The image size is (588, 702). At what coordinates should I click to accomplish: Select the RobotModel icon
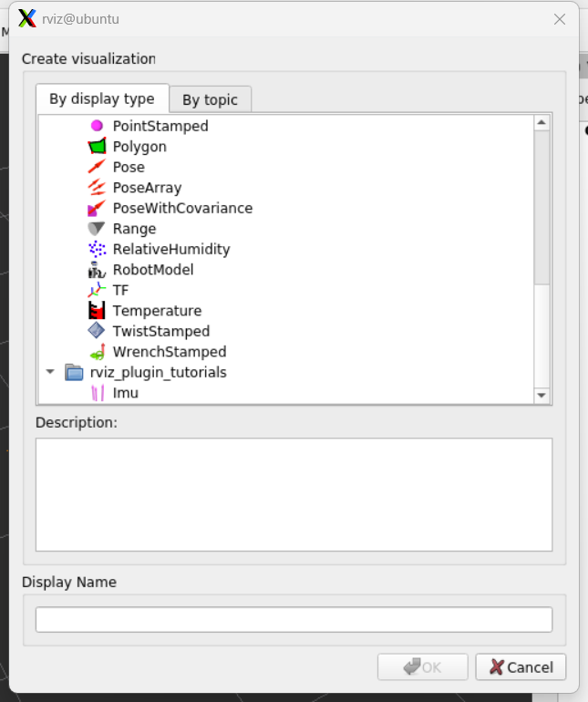pos(97,270)
